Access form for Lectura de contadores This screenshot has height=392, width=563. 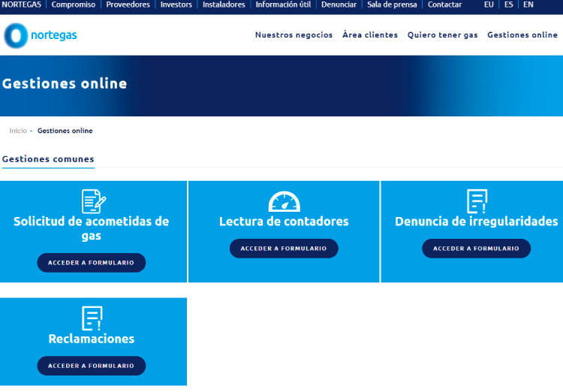click(x=284, y=249)
